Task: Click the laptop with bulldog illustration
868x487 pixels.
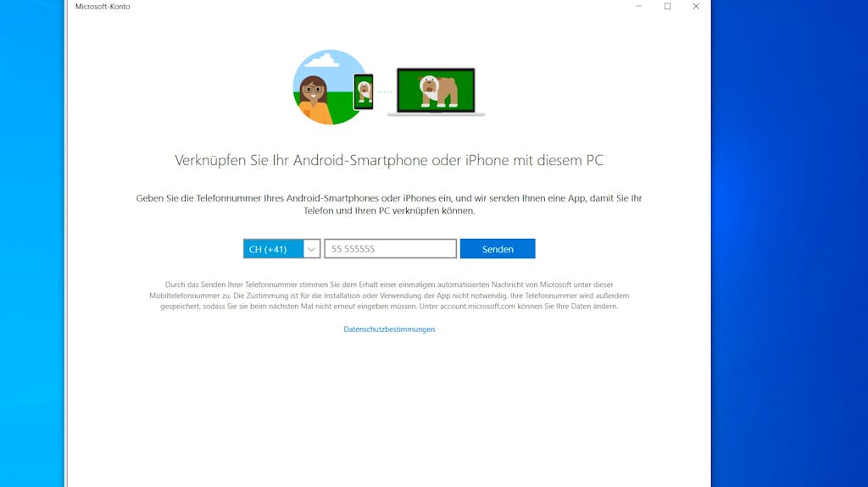Action: [x=437, y=91]
